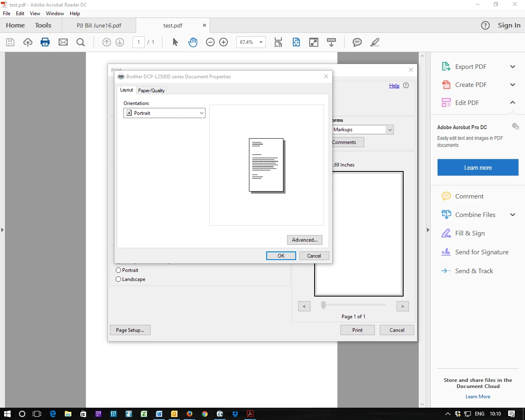Click the fit one full page icon
The image size is (525, 420).
(296, 42)
